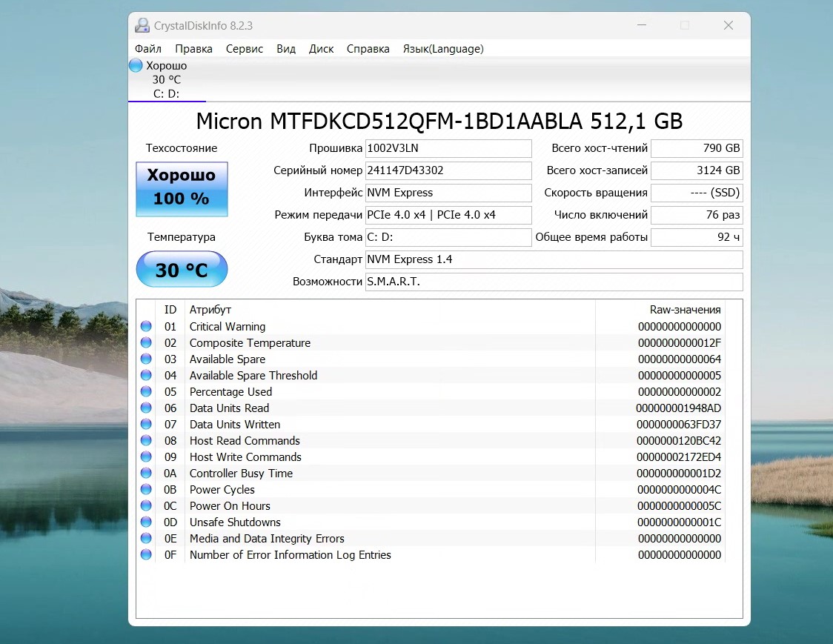Image resolution: width=833 pixels, height=644 pixels.
Task: Click the CrystalDiskInfo logo in the title bar
Action: (142, 24)
